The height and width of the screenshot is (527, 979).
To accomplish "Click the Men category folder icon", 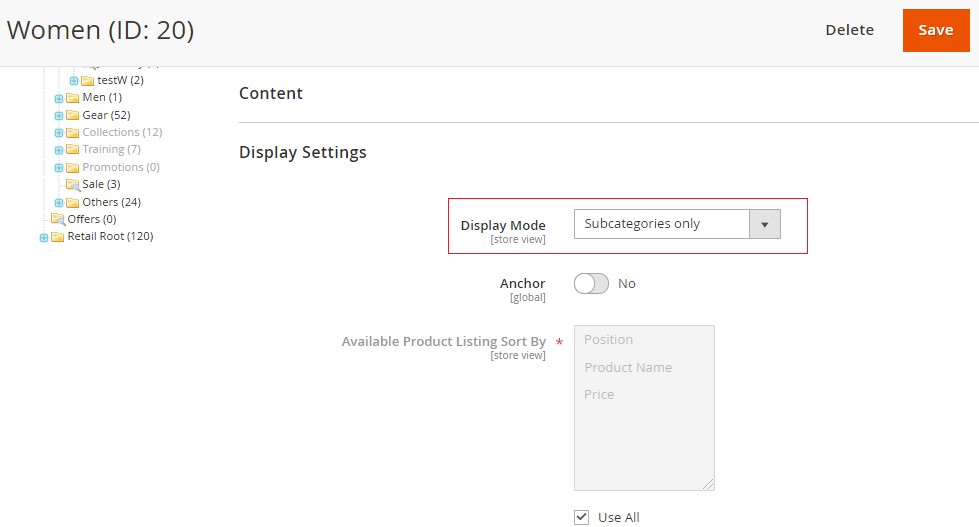I will click(72, 98).
